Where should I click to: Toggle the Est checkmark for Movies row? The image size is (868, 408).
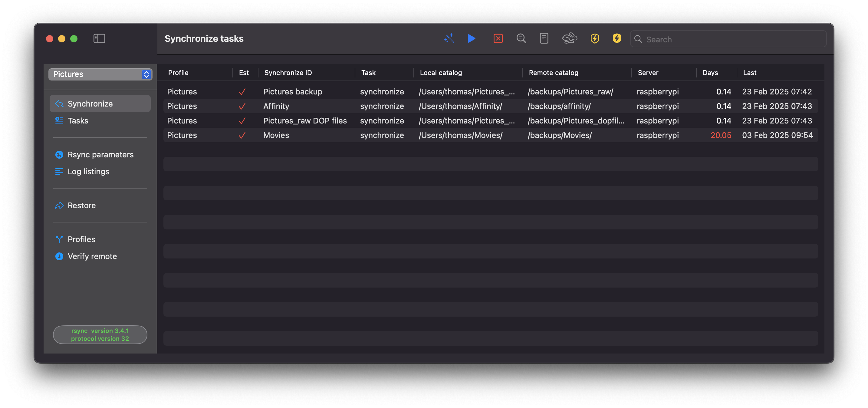point(242,135)
